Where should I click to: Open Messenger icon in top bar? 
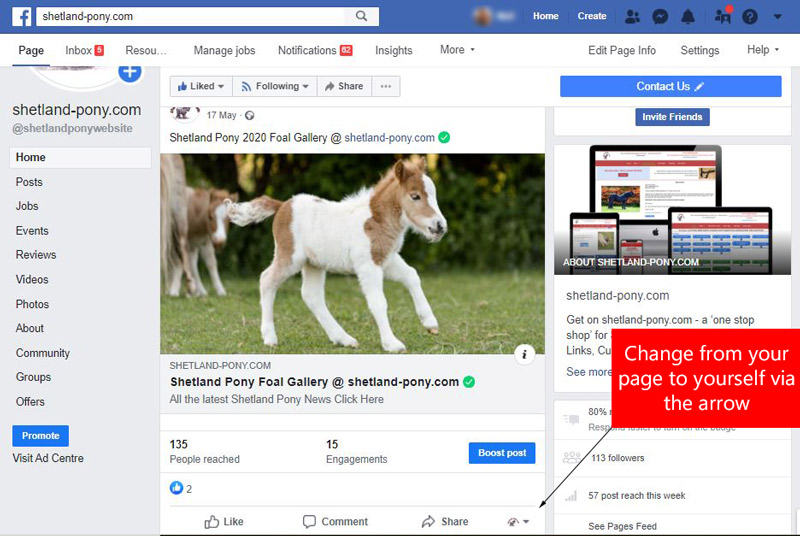click(x=660, y=16)
